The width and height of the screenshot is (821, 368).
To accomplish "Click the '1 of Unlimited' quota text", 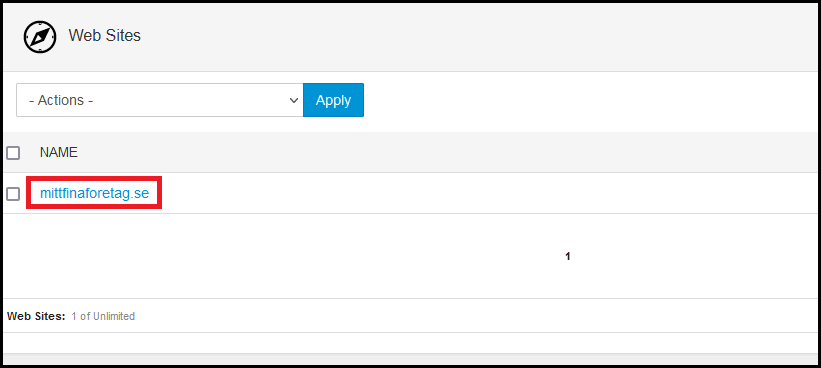I will click(x=103, y=316).
